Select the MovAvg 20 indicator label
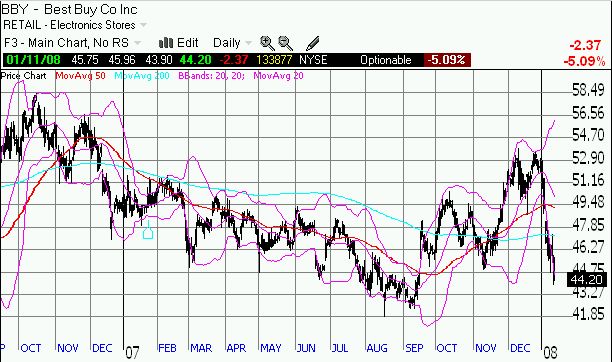 pos(278,75)
